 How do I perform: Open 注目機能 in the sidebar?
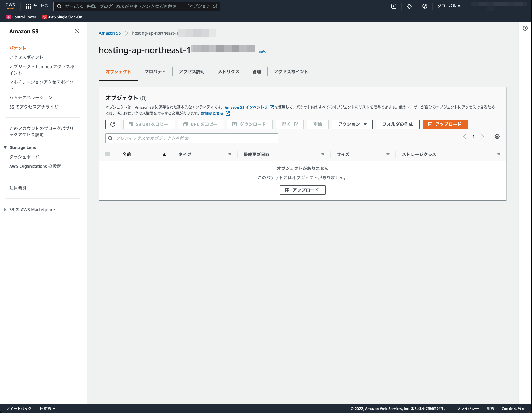(x=18, y=188)
